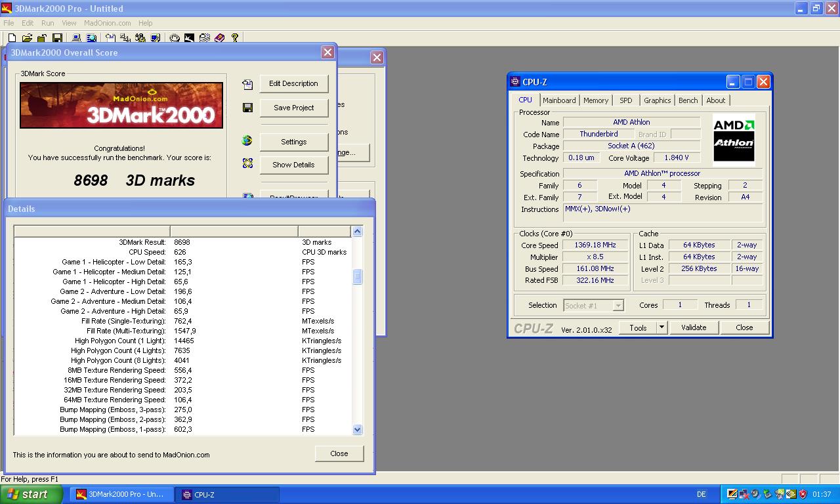Click the Open folder toolbar icon
The height and width of the screenshot is (504, 840).
tap(27, 38)
